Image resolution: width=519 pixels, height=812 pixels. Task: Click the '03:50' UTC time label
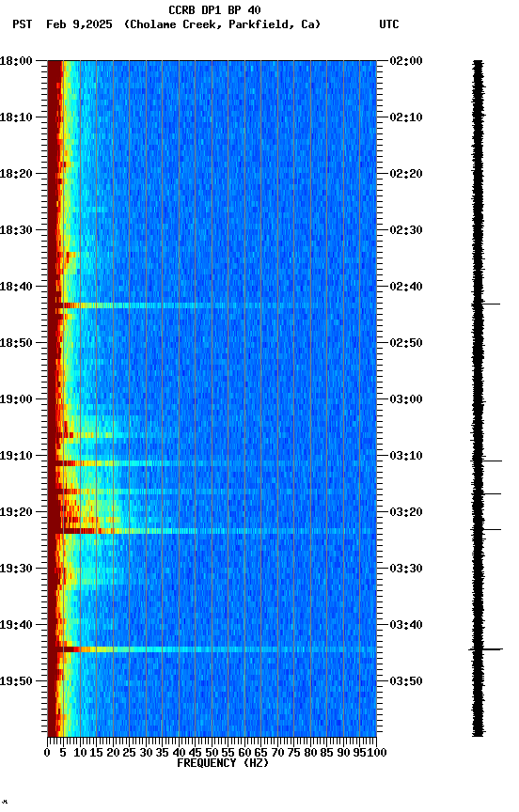point(406,682)
